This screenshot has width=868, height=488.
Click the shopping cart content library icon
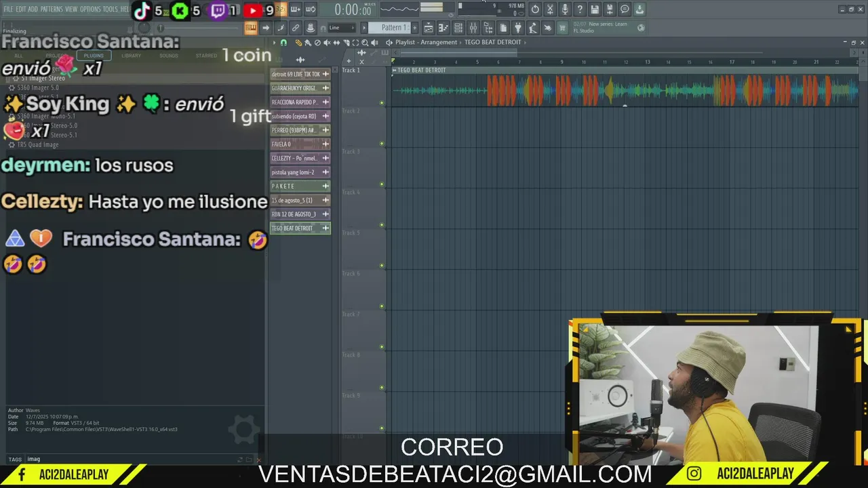563,28
